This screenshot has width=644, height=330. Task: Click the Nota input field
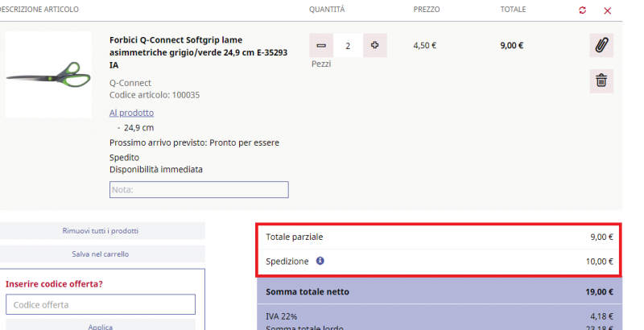click(199, 190)
